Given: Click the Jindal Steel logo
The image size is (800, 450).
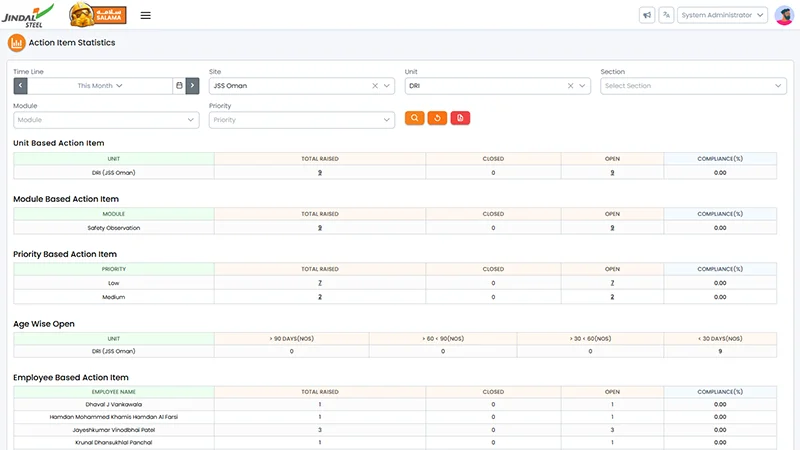Looking at the screenshot, I should coord(28,15).
